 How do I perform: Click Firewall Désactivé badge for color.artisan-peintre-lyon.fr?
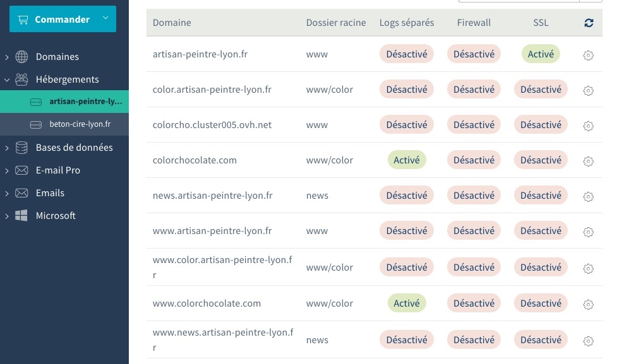474,90
